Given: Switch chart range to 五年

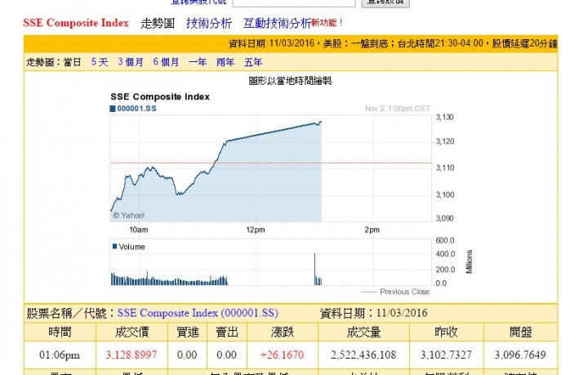Looking at the screenshot, I should [253, 62].
